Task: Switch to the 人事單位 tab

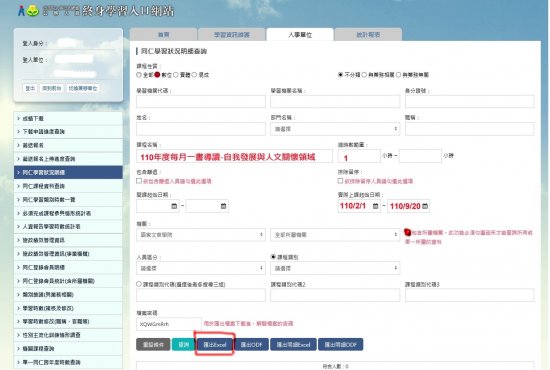Action: (300, 35)
